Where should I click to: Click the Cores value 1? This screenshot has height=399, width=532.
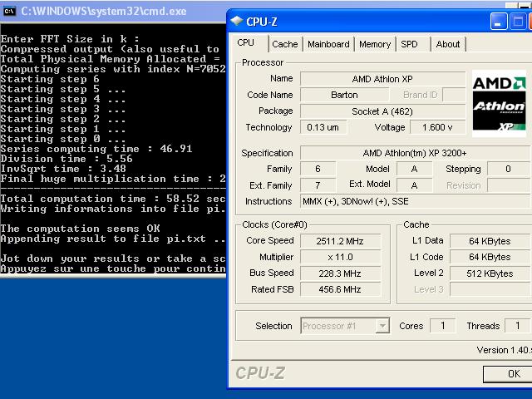click(x=443, y=326)
